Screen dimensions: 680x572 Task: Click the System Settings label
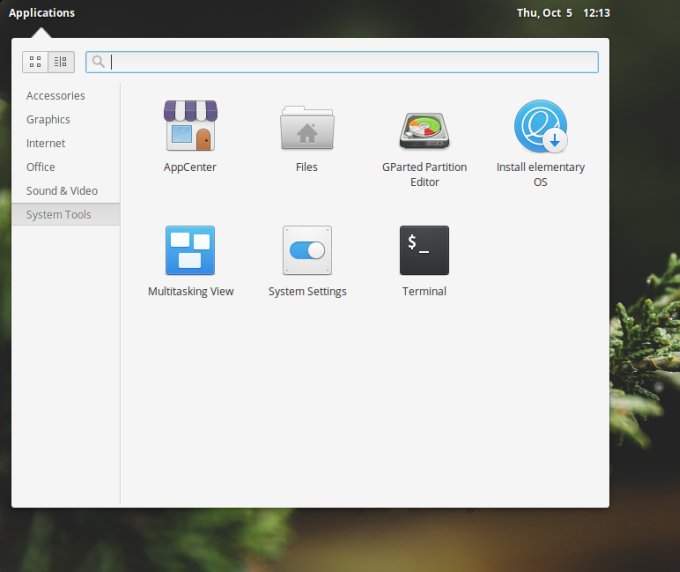[x=307, y=291]
